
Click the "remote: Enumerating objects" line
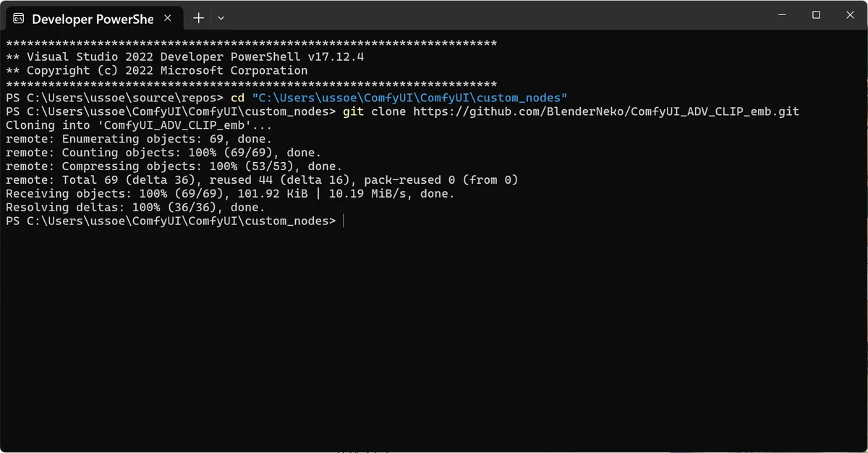click(139, 140)
